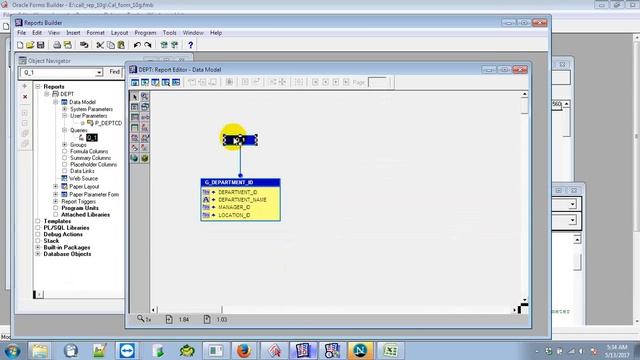Select the MANAGER_ID column in the group
Viewport: 640px width, 360px height.
pyautogui.click(x=234, y=207)
